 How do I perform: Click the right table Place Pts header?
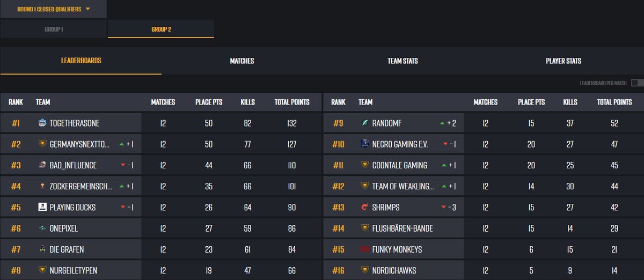coord(531,102)
